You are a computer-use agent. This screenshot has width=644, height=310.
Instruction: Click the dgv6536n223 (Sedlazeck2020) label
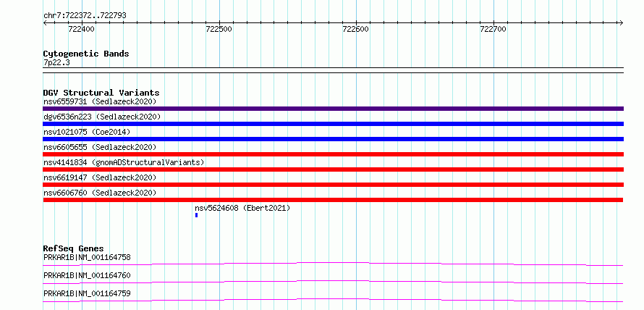point(102,117)
